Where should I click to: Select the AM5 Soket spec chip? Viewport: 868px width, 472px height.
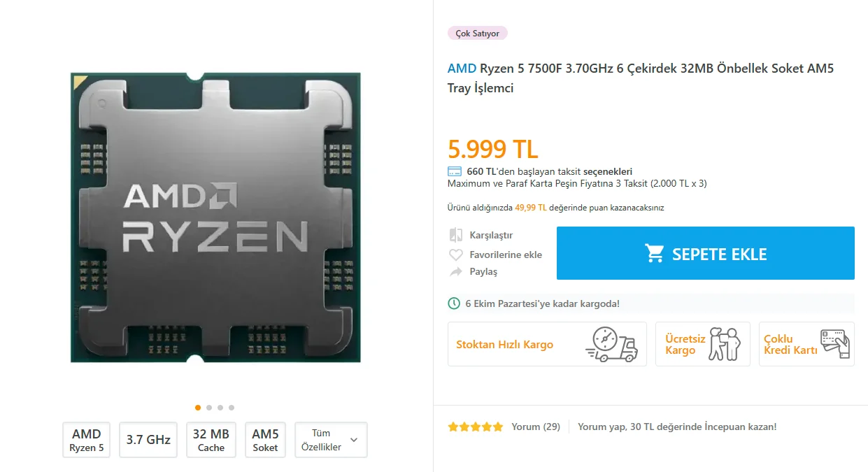tap(265, 440)
